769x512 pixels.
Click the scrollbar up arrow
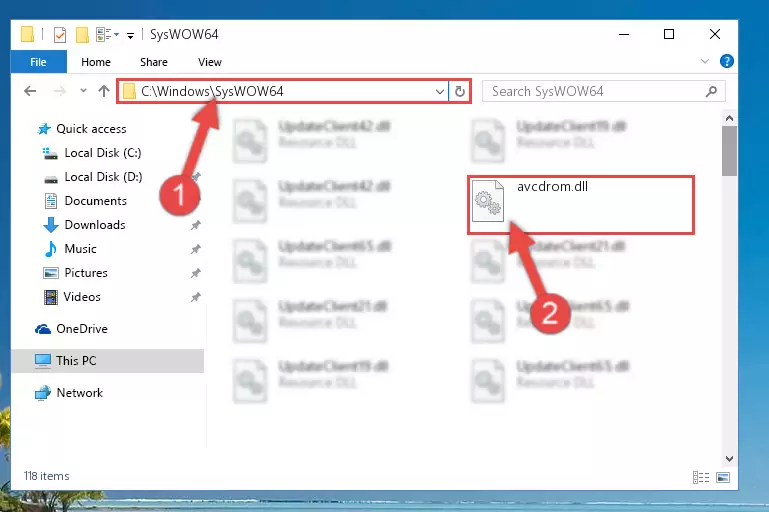729,118
